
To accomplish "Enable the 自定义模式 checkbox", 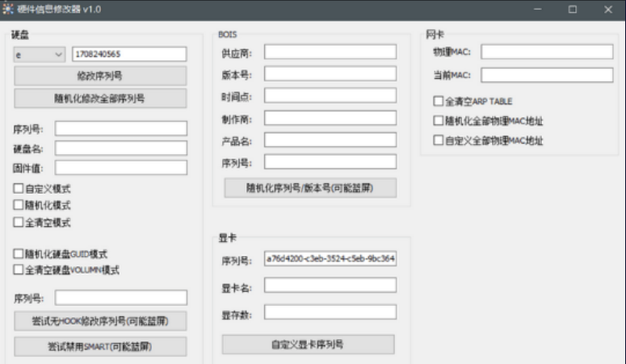I will pyautogui.click(x=19, y=188).
